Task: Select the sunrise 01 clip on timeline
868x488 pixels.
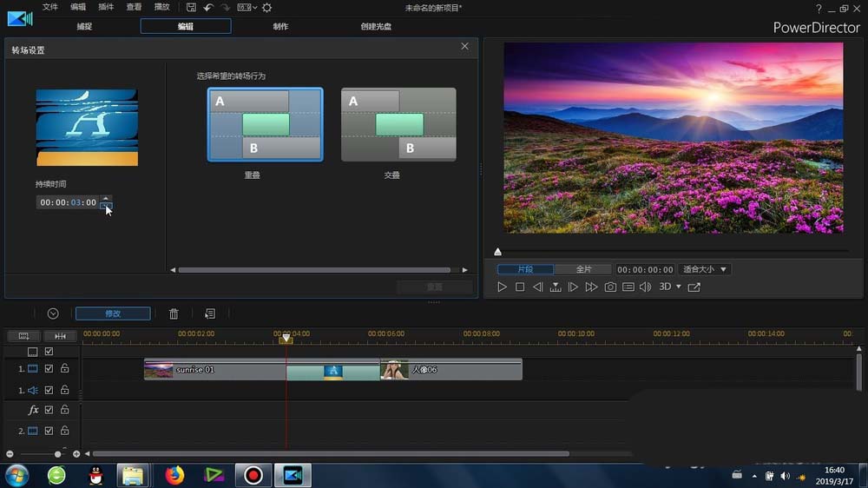Action: [214, 369]
